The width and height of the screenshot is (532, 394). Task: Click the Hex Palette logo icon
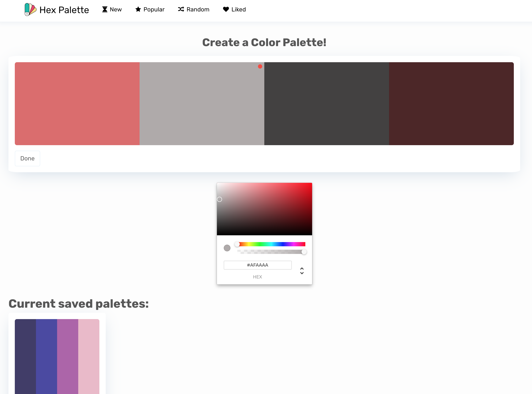[x=30, y=10]
